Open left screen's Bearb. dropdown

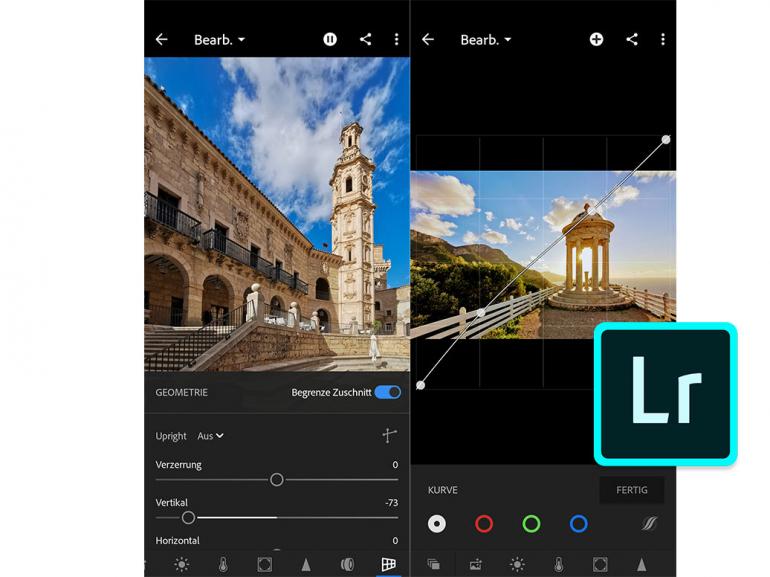tap(220, 39)
